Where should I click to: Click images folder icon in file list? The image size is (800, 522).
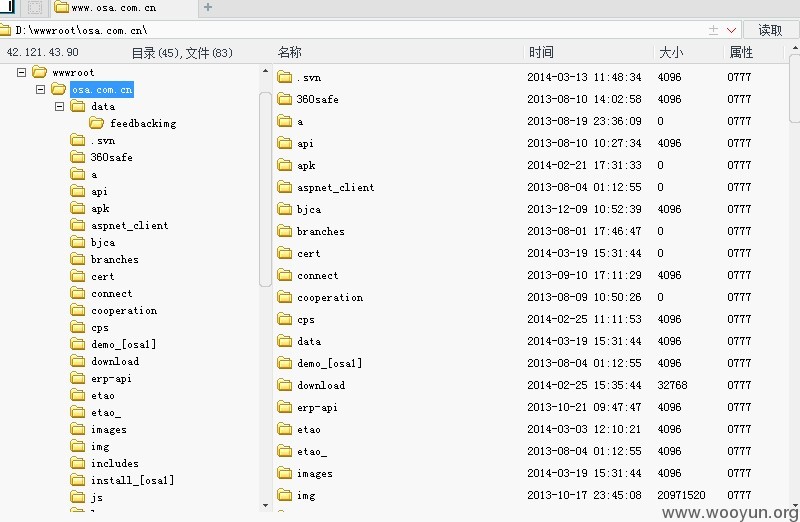click(284, 473)
